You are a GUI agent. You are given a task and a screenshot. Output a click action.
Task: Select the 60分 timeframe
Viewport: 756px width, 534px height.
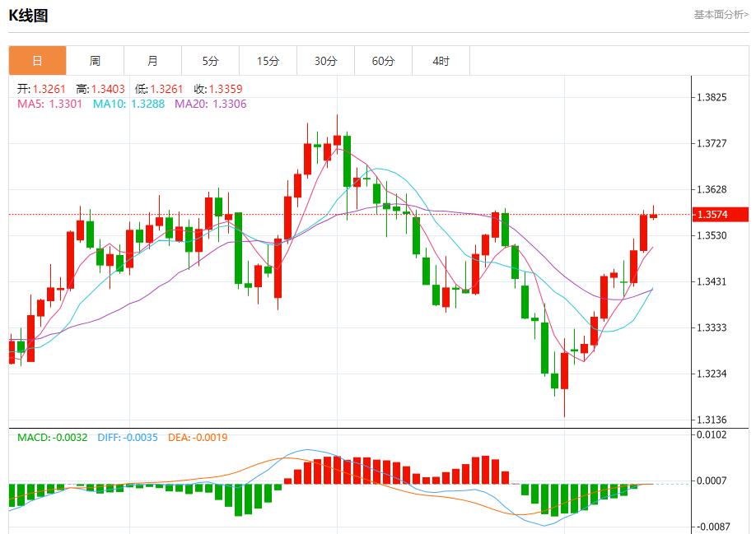pyautogui.click(x=384, y=60)
